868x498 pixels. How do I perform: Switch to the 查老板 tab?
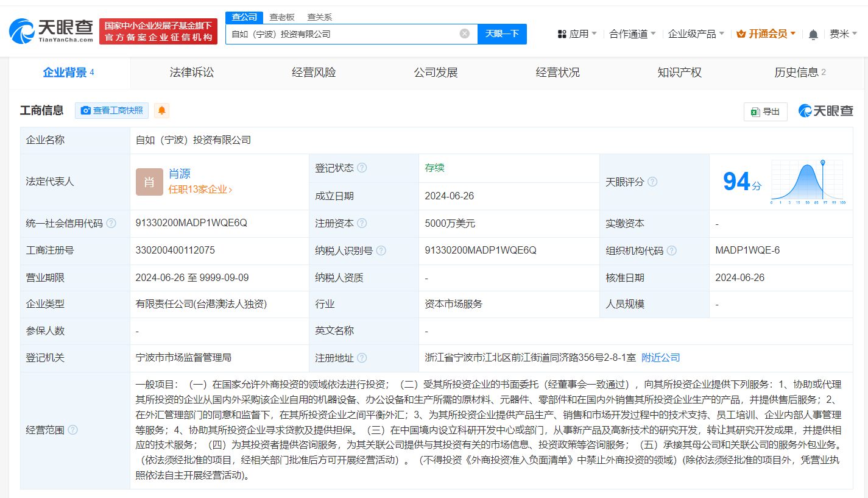point(280,17)
